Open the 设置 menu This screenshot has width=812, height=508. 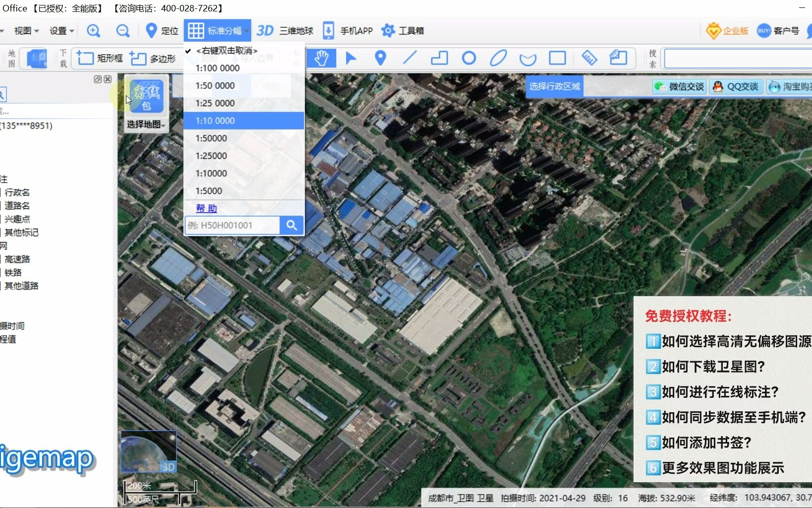click(61, 31)
